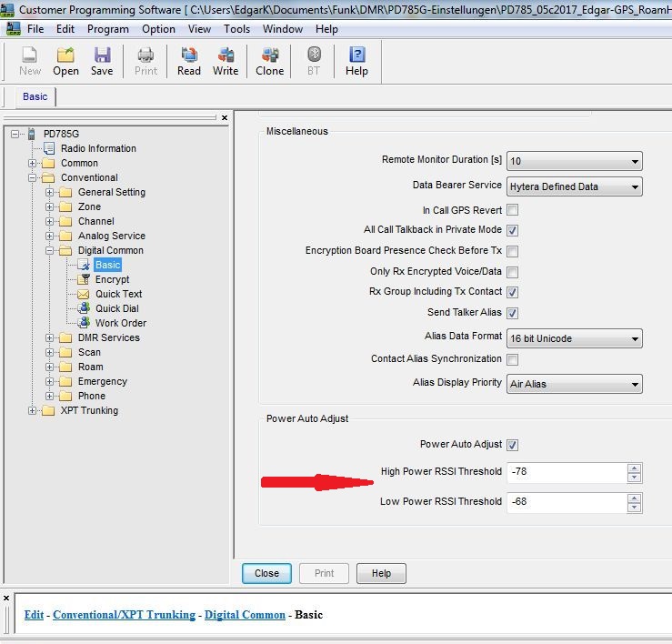
Task: Collapse the Conventional folder
Action: pyautogui.click(x=32, y=177)
